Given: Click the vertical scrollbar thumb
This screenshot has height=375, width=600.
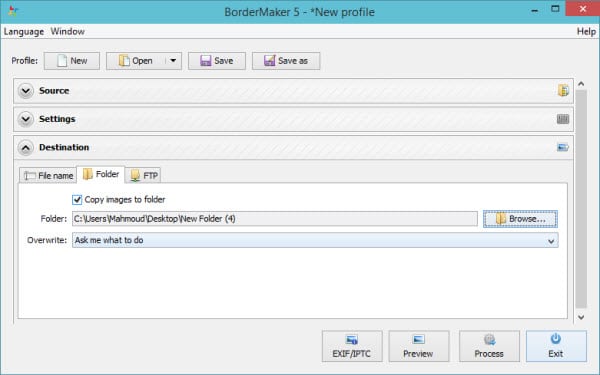Looking at the screenshot, I should coord(581,199).
